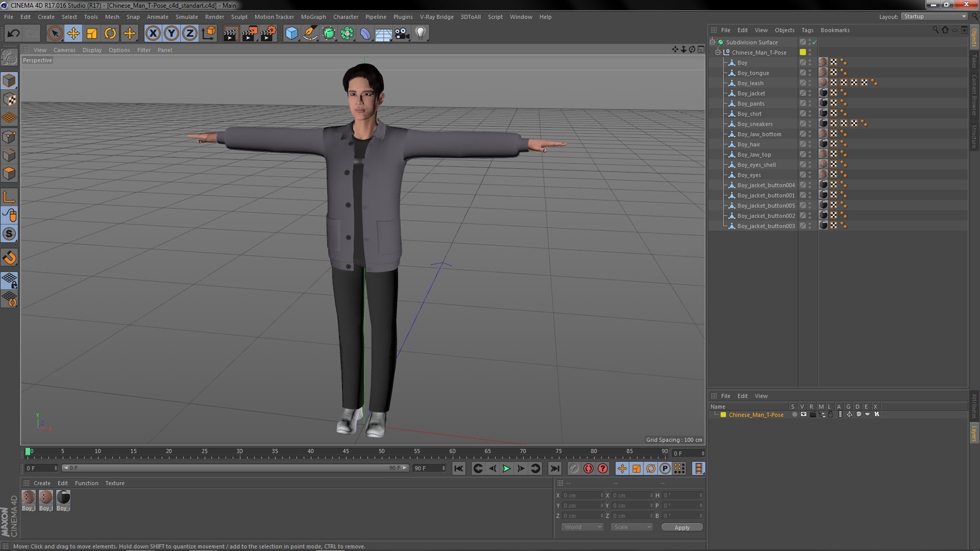
Task: Switch to Edges mode in left palette
Action: 10,155
